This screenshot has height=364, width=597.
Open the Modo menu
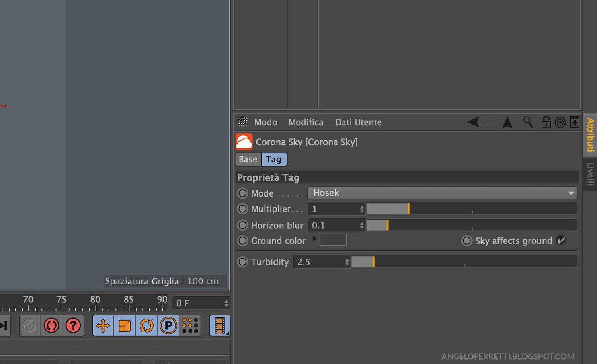coord(265,122)
